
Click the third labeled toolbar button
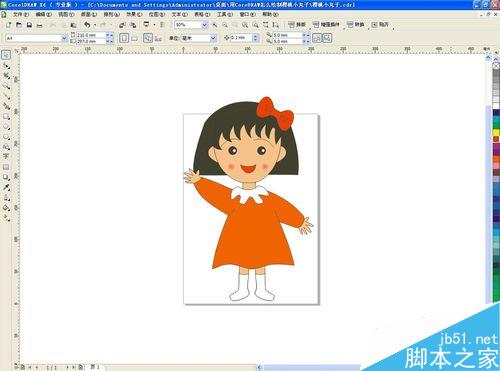click(356, 25)
